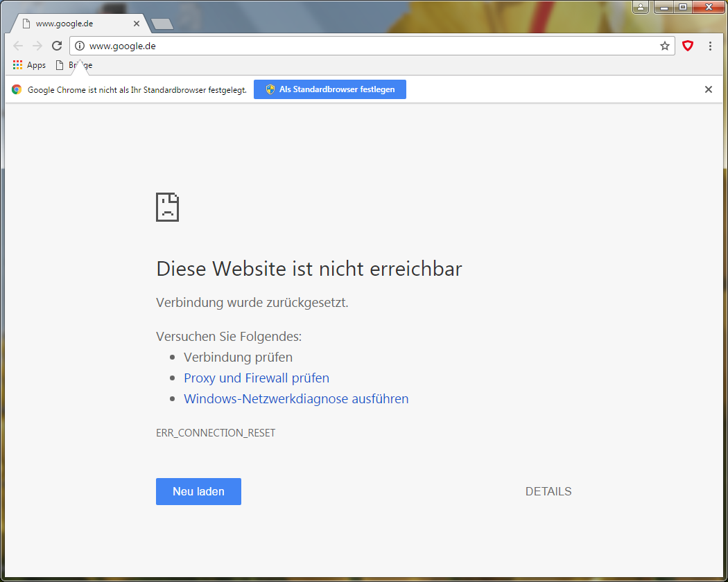Open the Apps shortcut in bookmarks bar
Image resolution: width=728 pixels, height=582 pixels.
click(x=29, y=65)
